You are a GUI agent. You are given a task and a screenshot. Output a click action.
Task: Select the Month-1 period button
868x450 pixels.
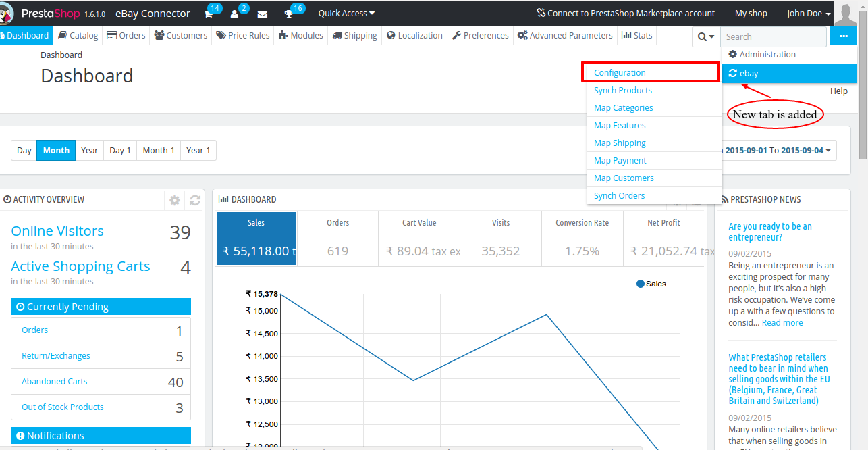pyautogui.click(x=159, y=151)
